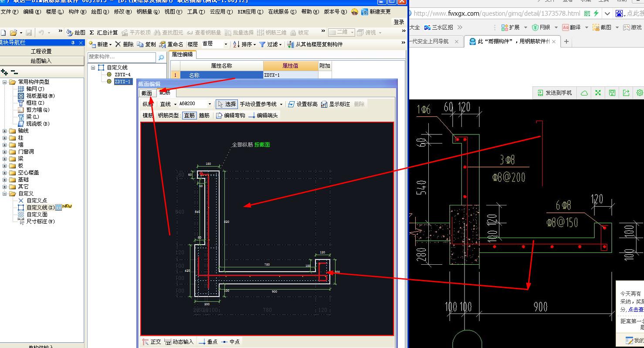644x348 pixels.
Task: Collapse the 自定义 tree folder
Action: pyautogui.click(x=5, y=194)
